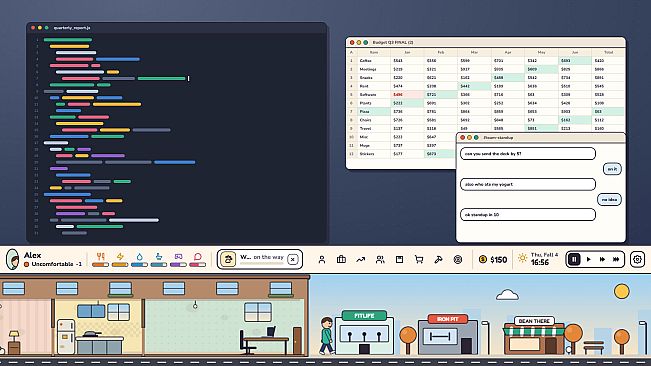Open the shopping cart store
Screen dimensions: 651x366
coord(419,260)
